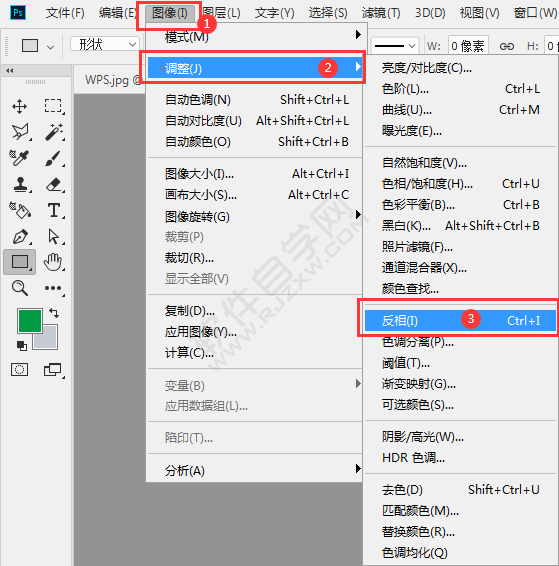Open the 文字(Y) menu
Screen dimensions: 559x566
(x=274, y=13)
